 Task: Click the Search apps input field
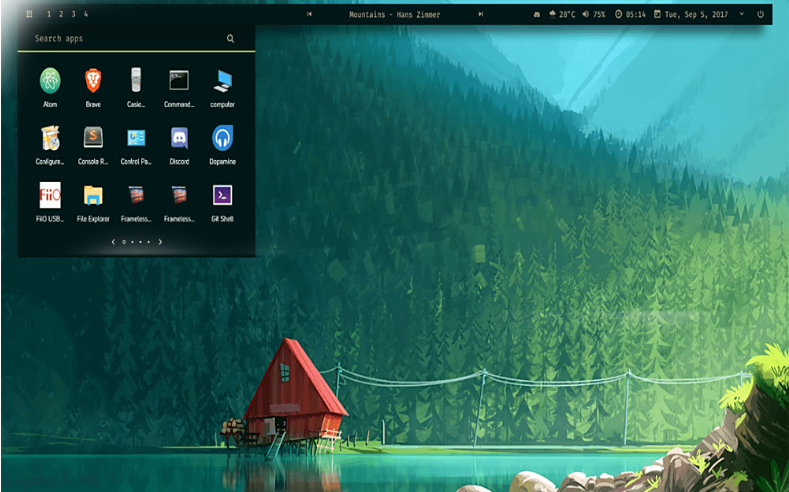point(125,39)
